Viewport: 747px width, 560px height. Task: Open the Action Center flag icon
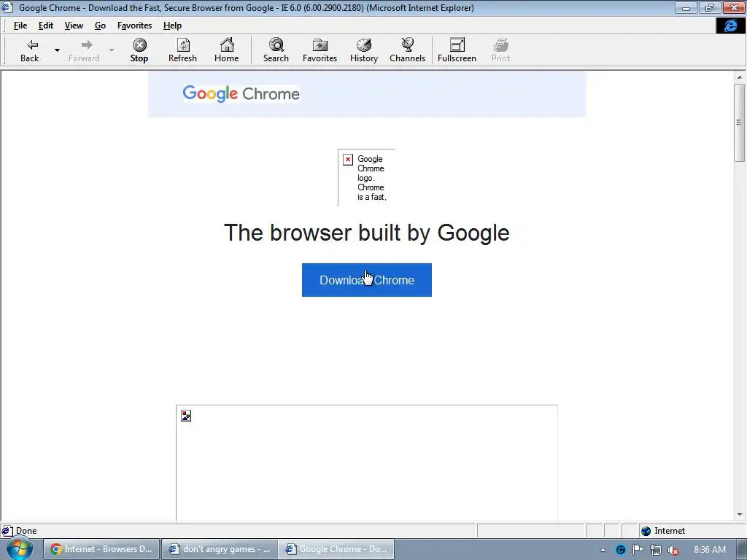[638, 550]
